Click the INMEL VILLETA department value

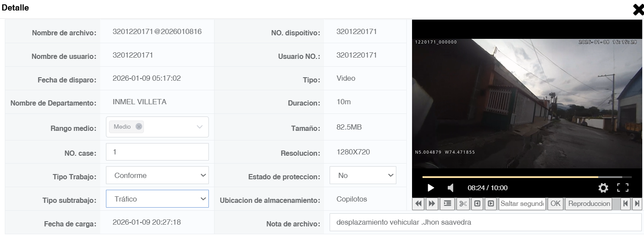pos(140,102)
